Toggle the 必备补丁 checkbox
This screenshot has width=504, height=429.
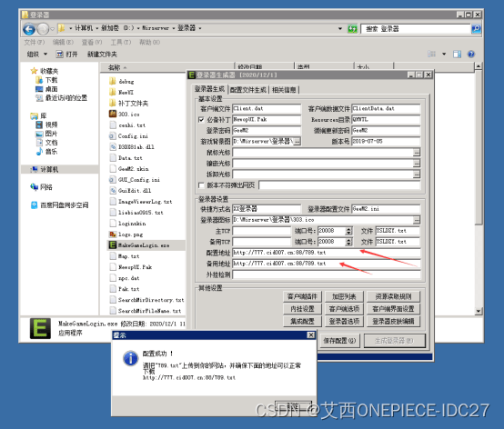(x=201, y=120)
